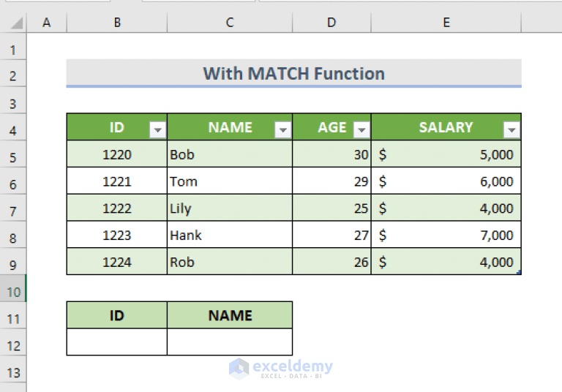The width and height of the screenshot is (562, 392).
Task: Select column D header
Action: tap(331, 23)
